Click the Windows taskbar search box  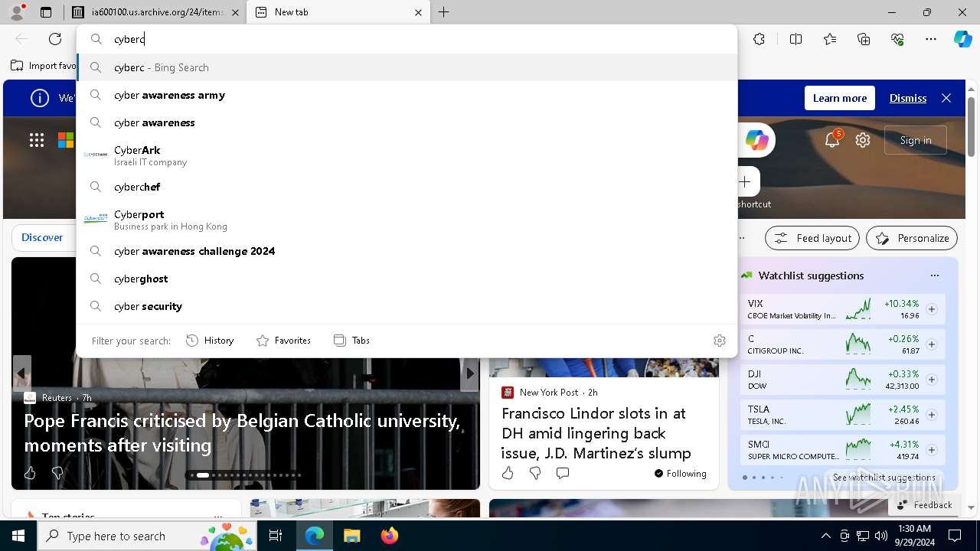(x=147, y=536)
